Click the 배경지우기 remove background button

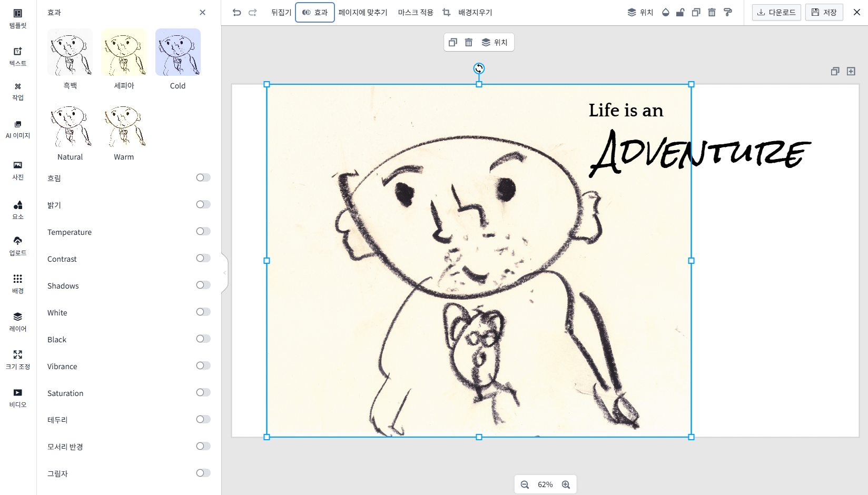(475, 12)
